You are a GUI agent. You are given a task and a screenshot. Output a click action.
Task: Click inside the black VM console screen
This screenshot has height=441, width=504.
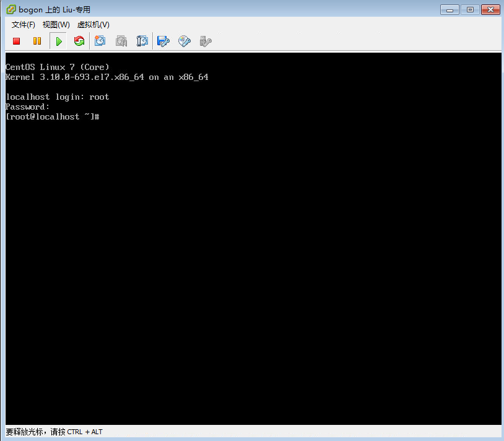coord(253,238)
